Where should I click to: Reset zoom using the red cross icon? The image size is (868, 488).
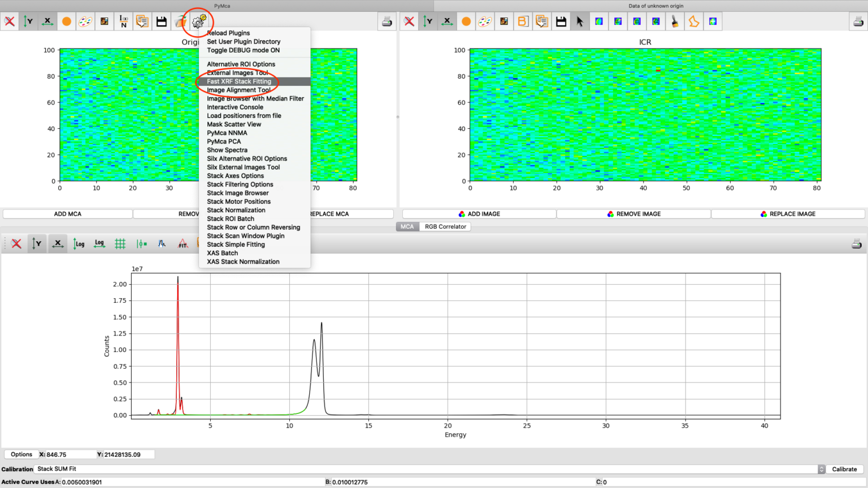coord(10,21)
